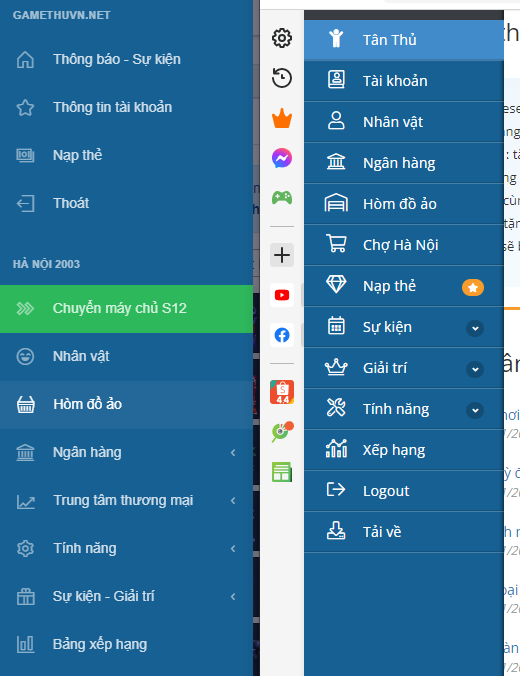The width and height of the screenshot is (520, 676).
Task: Click the green game controller sidebar icon
Action: [282, 198]
